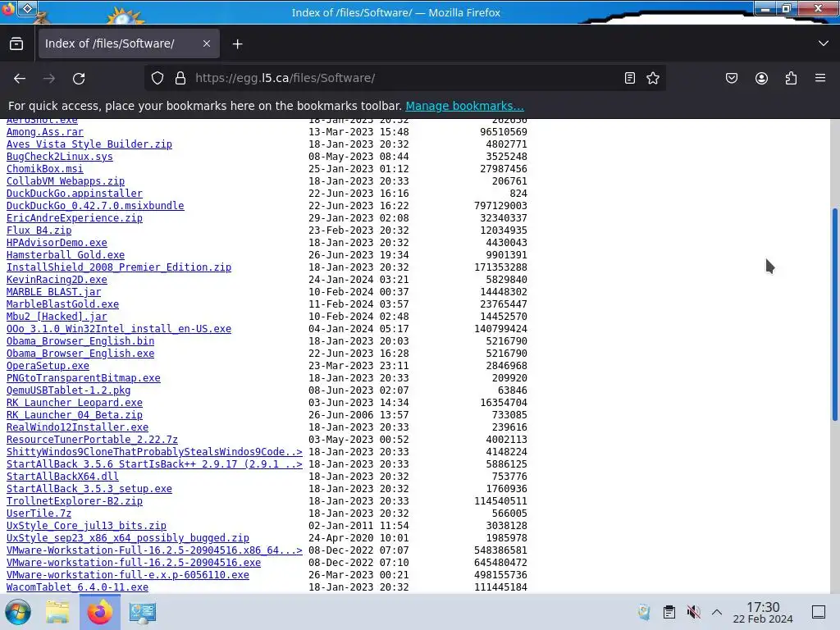Launch file manager from taskbar
The image size is (840, 630).
(57, 612)
